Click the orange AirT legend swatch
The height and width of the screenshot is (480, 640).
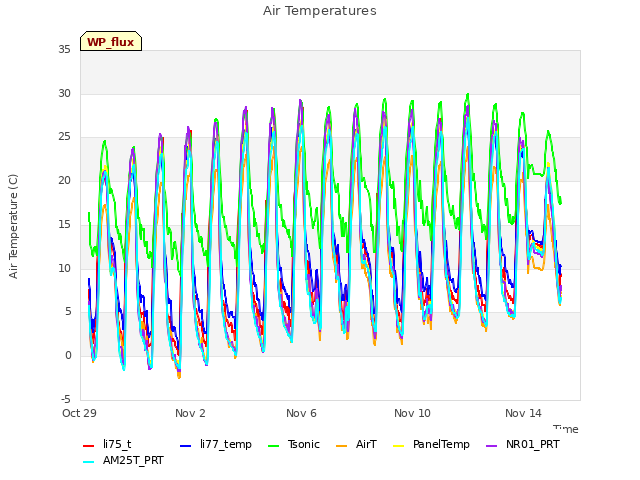coord(342,446)
